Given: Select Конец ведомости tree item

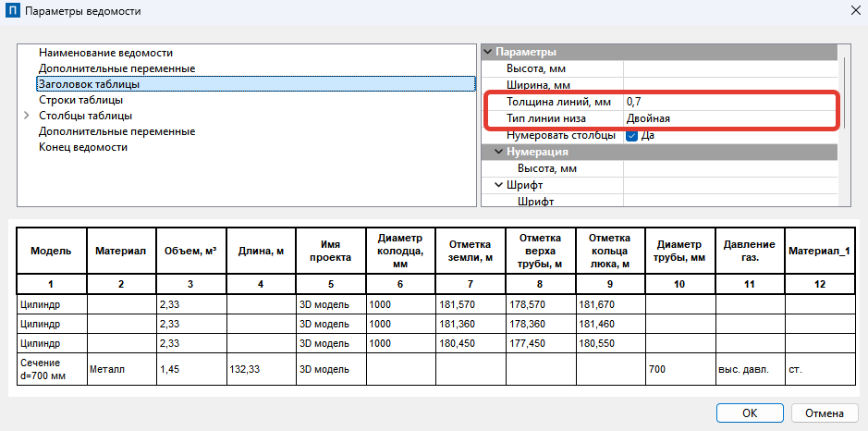Looking at the screenshot, I should click(83, 147).
